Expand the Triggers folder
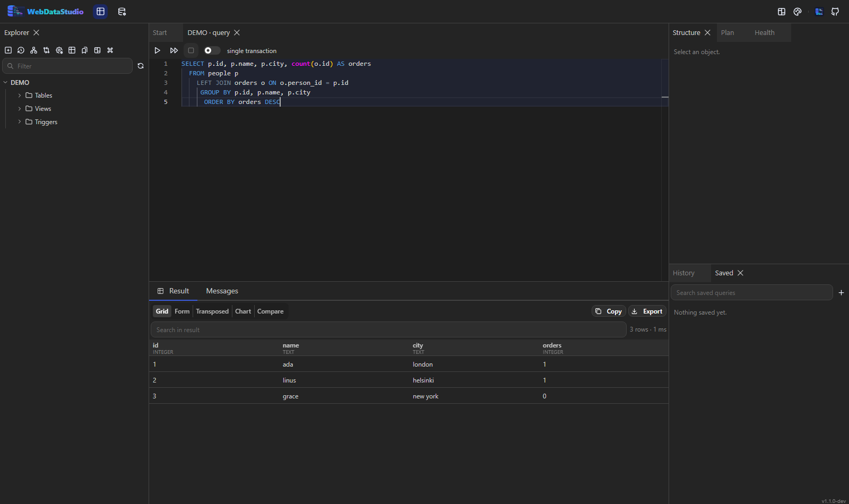 pos(20,122)
